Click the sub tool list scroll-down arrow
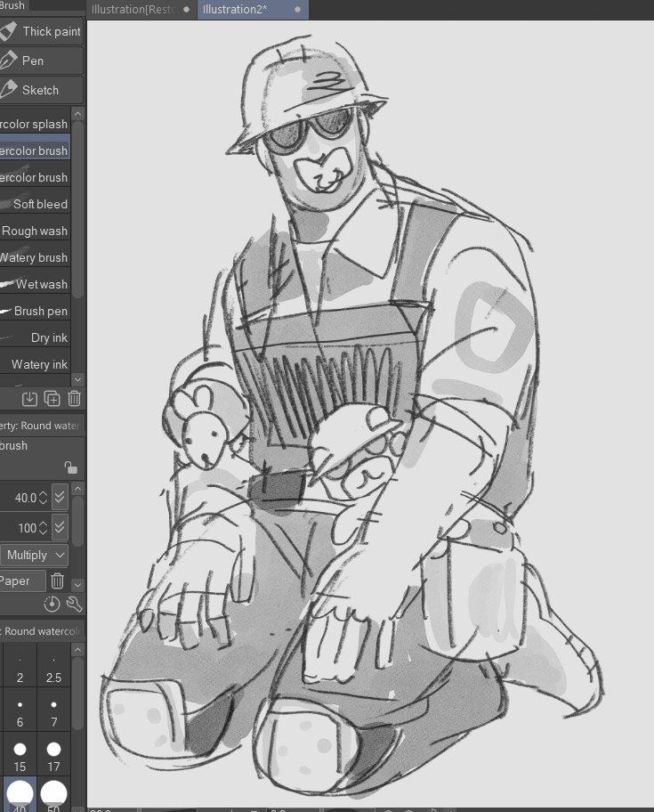654x812 pixels. pyautogui.click(x=77, y=379)
